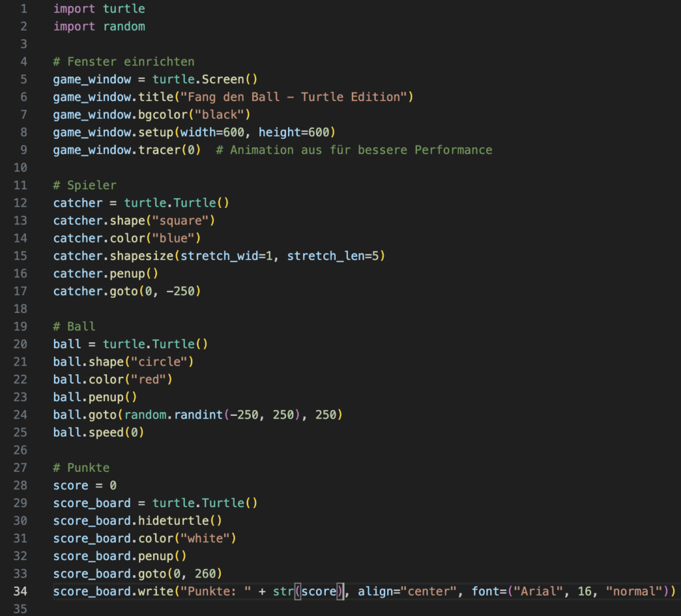Click the "# Spieler" comment
Screen dimensions: 681x616
pyautogui.click(x=84, y=185)
